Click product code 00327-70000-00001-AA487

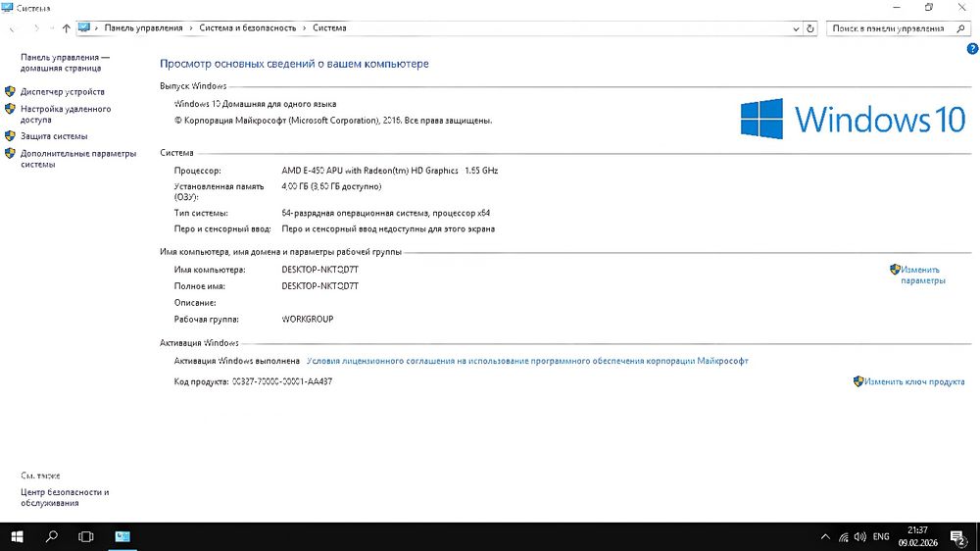pos(282,381)
